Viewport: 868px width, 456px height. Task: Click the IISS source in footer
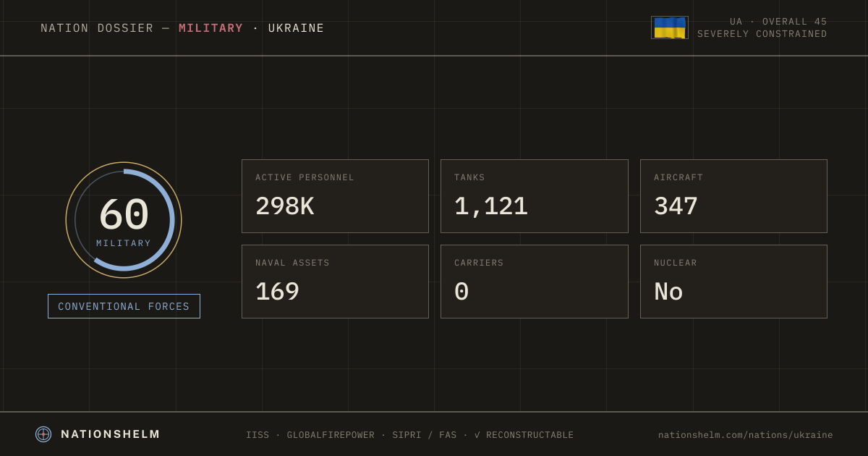[x=258, y=435]
